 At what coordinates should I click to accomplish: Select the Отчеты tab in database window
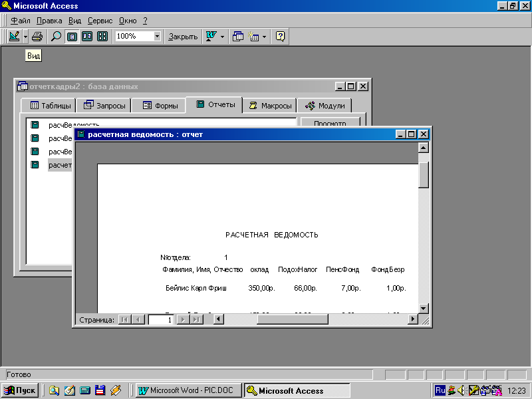[215, 104]
